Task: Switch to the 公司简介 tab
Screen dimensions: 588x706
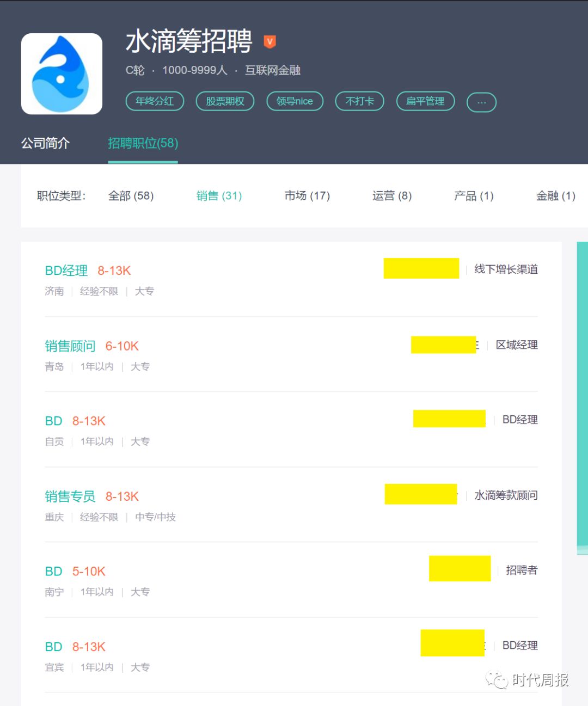Action: 45,143
